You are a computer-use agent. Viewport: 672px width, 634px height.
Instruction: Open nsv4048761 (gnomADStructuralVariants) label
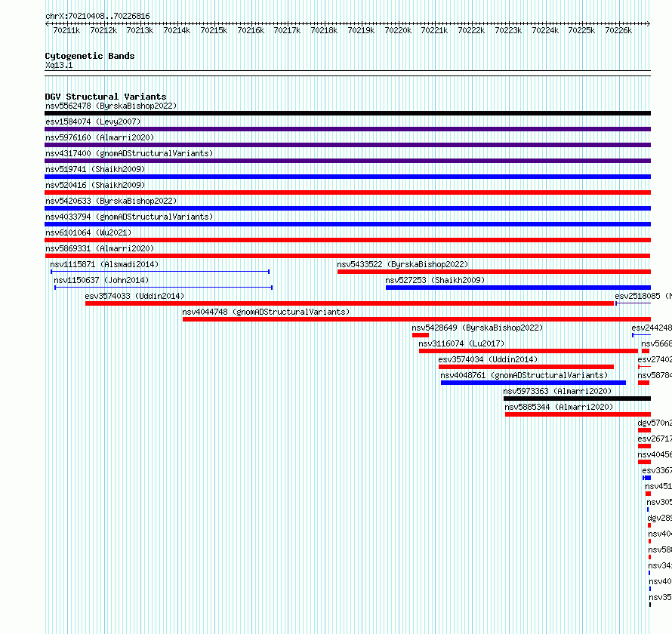point(524,375)
